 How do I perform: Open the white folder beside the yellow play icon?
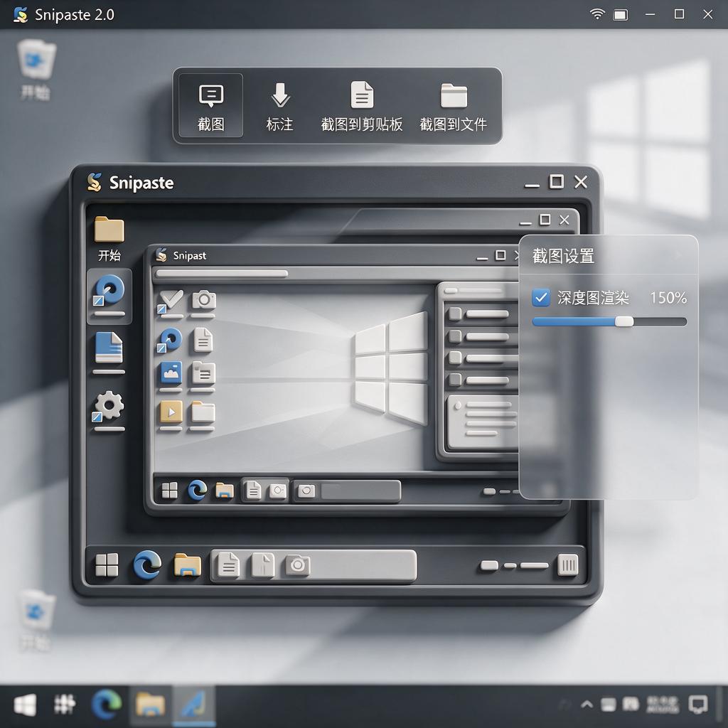[x=203, y=412]
